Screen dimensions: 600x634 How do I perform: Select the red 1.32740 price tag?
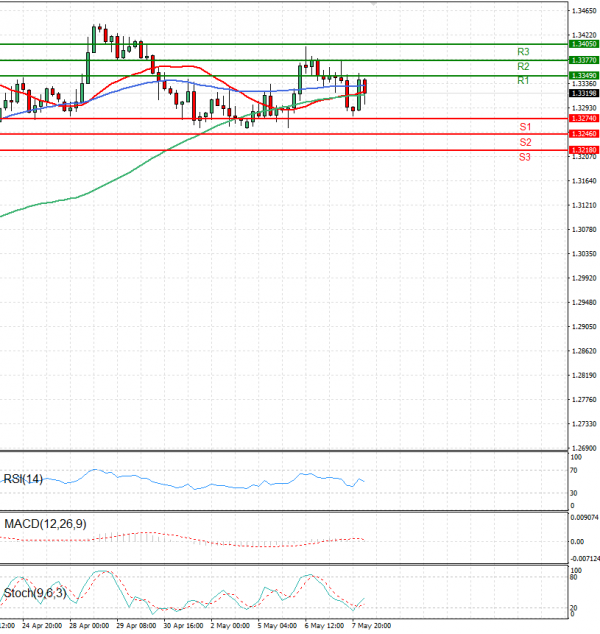(x=583, y=118)
